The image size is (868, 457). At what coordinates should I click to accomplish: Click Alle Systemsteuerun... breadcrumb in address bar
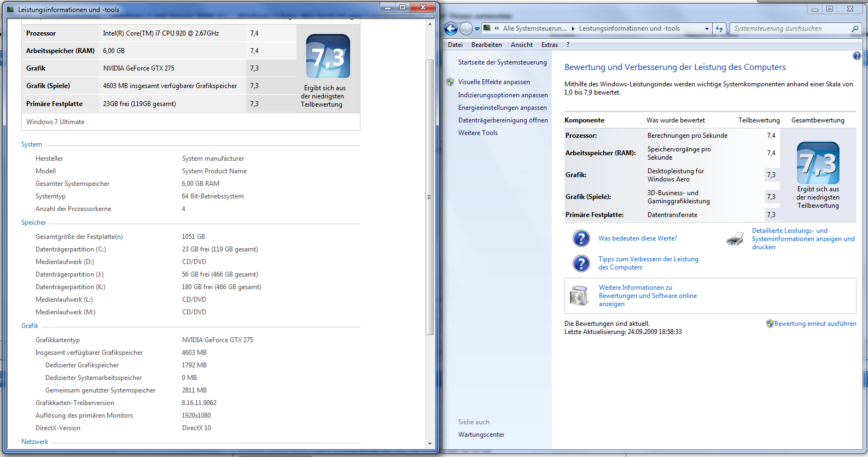pos(534,28)
